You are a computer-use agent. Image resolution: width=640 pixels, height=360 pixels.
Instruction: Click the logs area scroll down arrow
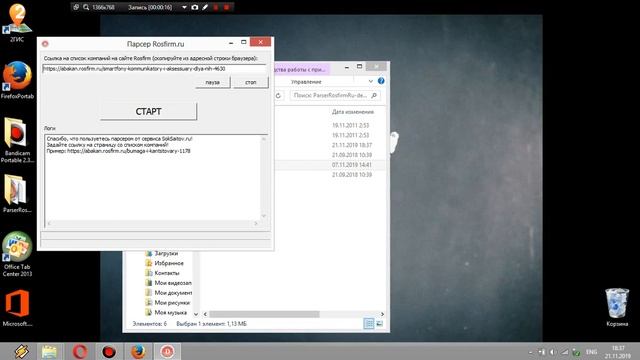tap(264, 216)
